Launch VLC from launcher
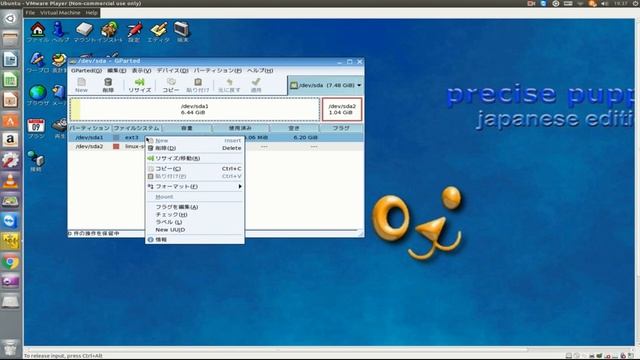The height and width of the screenshot is (360, 640). pyautogui.click(x=10, y=180)
